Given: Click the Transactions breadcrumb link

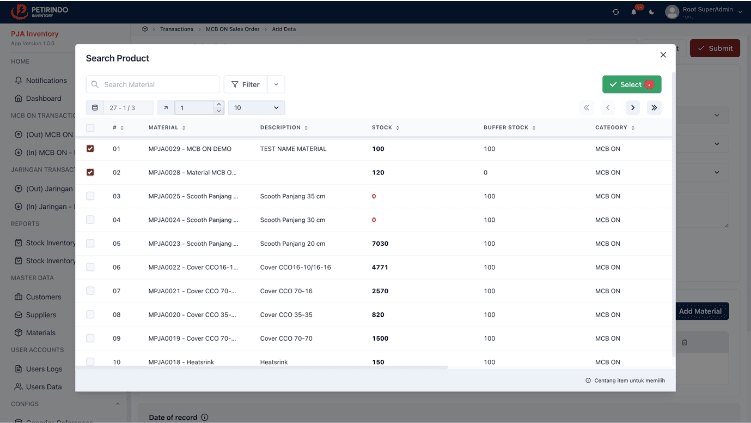Looking at the screenshot, I should pyautogui.click(x=176, y=29).
